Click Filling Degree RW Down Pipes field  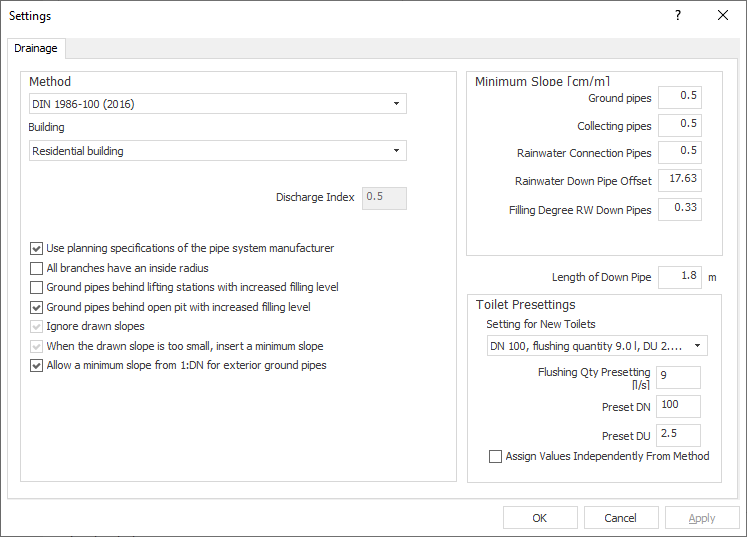click(680, 209)
